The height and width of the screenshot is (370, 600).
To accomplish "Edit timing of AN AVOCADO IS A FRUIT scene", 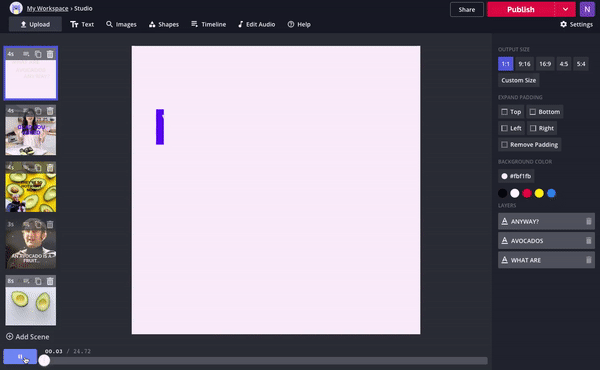I will coord(26,224).
